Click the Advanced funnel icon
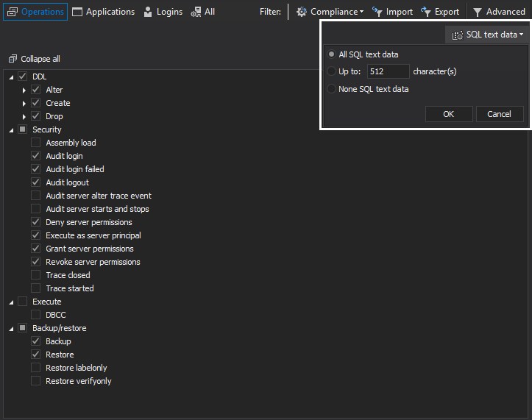Image resolution: width=532 pixels, height=420 pixels. click(478, 13)
